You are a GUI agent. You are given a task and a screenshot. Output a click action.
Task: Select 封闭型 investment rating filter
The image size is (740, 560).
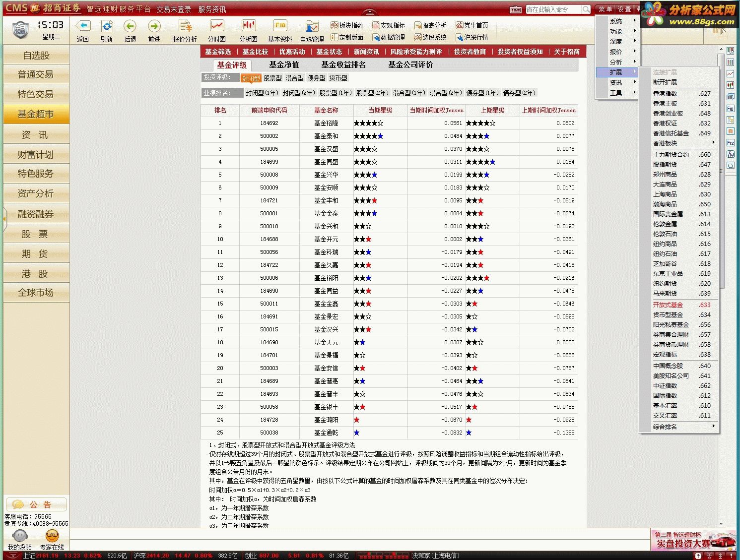251,78
